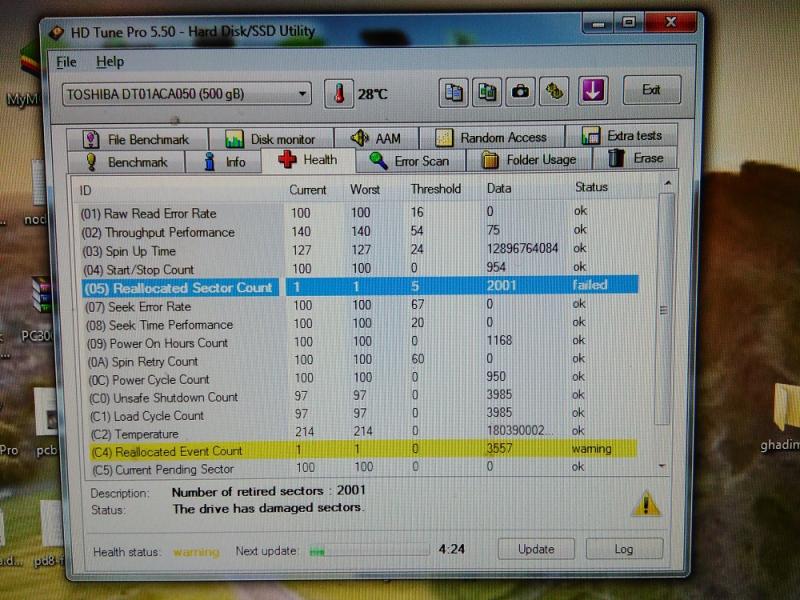Select the Power On Hours Count row
Image resolution: width=800 pixels, height=600 pixels.
point(361,342)
